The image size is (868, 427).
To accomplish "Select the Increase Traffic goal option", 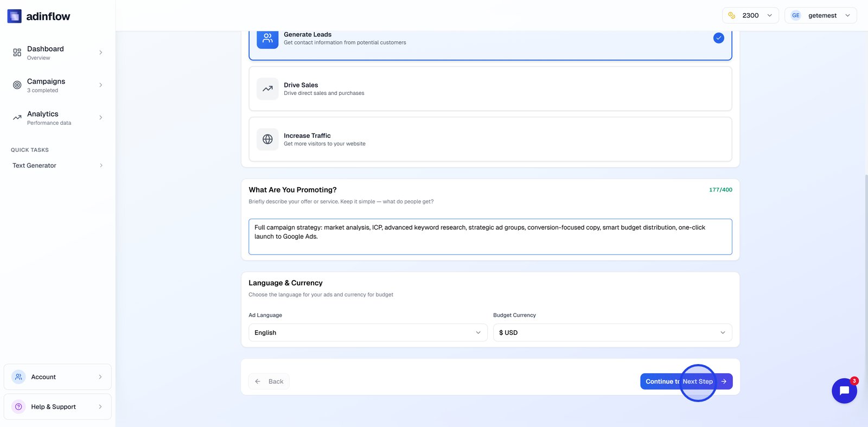I will [490, 139].
